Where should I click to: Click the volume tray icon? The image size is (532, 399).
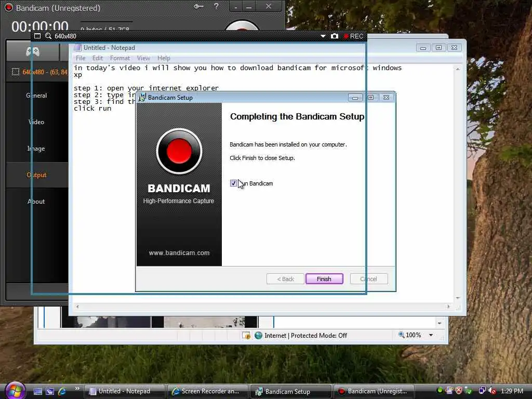[493, 391]
